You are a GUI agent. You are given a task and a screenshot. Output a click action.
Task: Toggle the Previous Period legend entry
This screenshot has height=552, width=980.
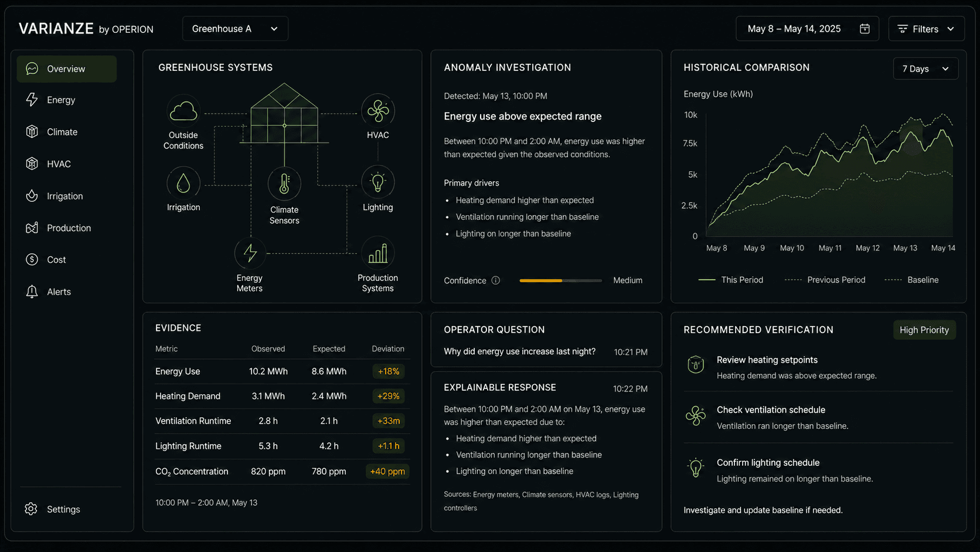point(825,280)
